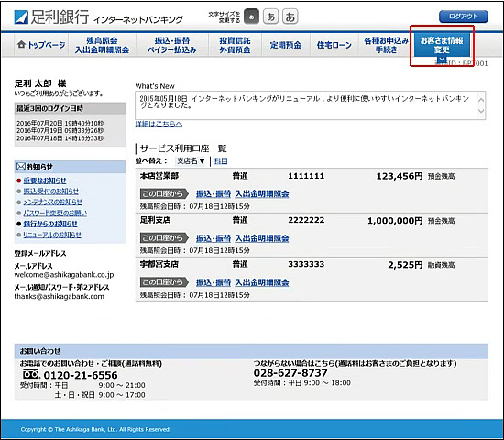Image resolution: width=504 pixels, height=440 pixels.
Task: Click login entry 2016年07月18日 14時16分33秒
Action: (60, 138)
